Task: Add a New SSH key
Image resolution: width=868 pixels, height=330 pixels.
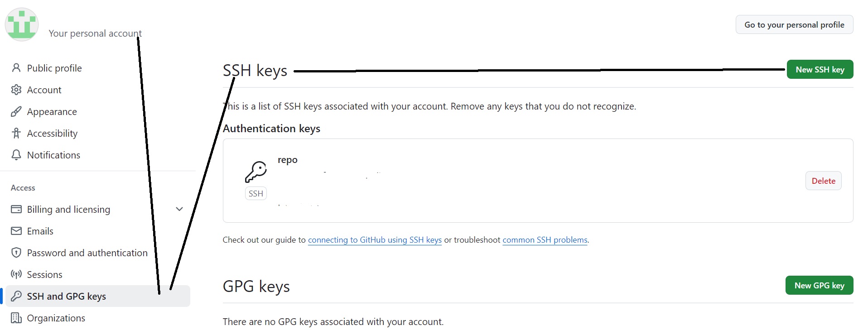Action: click(820, 69)
